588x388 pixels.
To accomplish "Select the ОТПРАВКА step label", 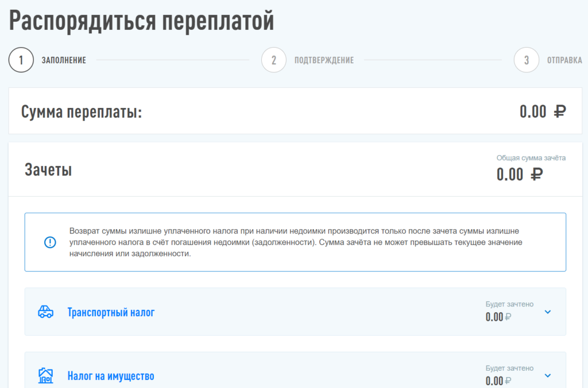I will tap(564, 60).
